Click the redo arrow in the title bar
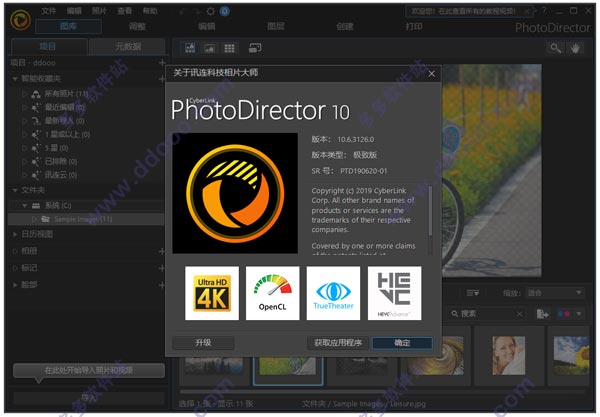The width and height of the screenshot is (600, 417). click(196, 12)
